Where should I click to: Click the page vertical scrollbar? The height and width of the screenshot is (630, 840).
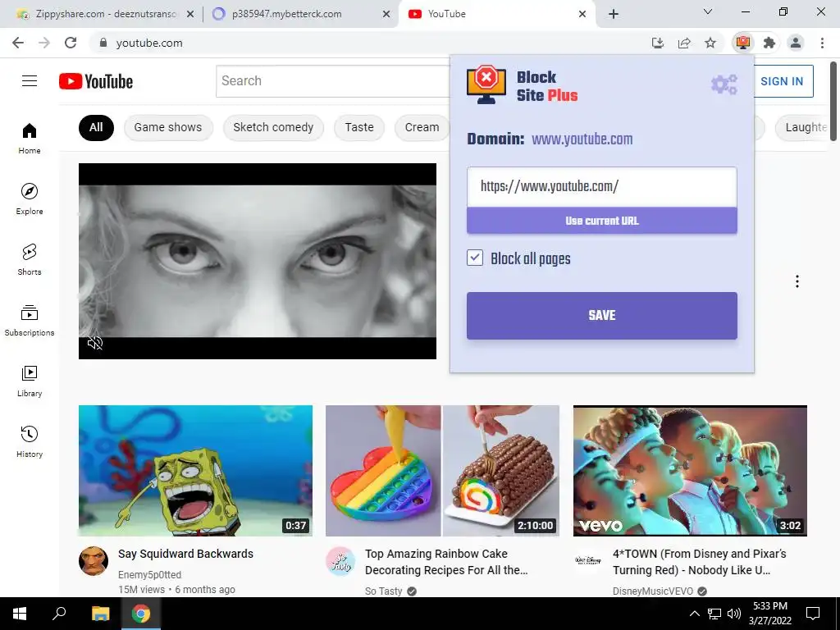[x=833, y=102]
